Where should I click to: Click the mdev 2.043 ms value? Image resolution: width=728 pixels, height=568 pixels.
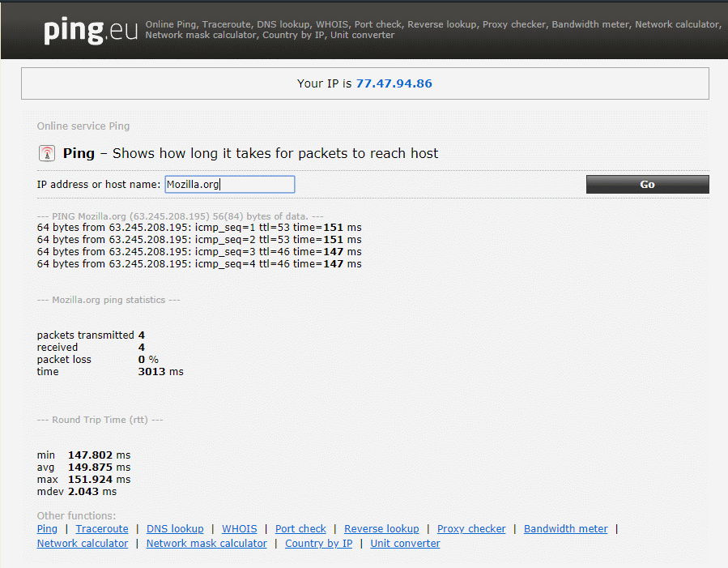(92, 491)
